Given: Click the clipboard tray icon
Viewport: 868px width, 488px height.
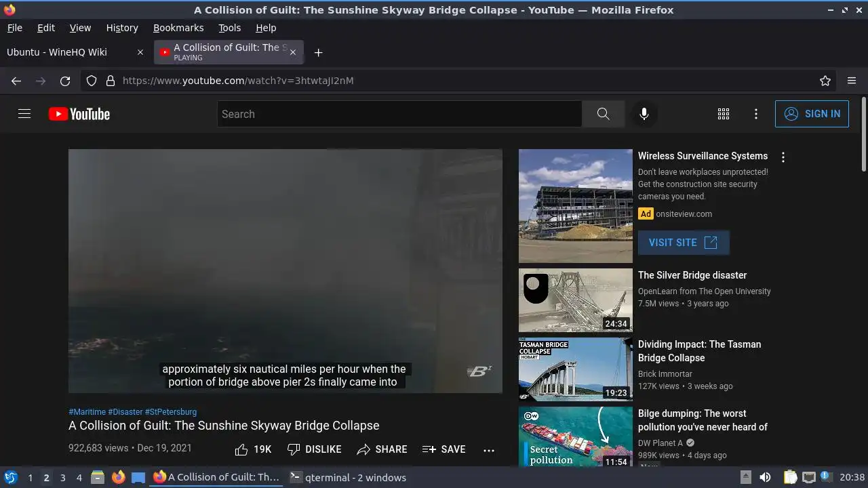Looking at the screenshot, I should tap(791, 477).
